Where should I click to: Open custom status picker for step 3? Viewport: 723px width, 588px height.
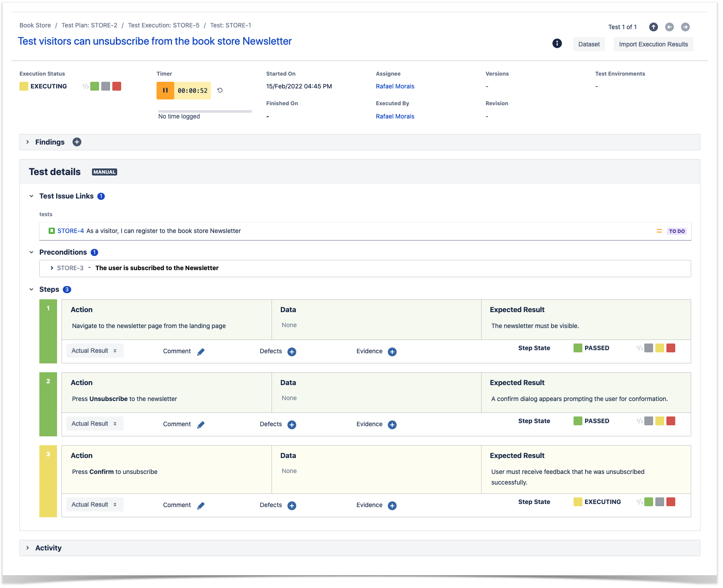point(639,502)
